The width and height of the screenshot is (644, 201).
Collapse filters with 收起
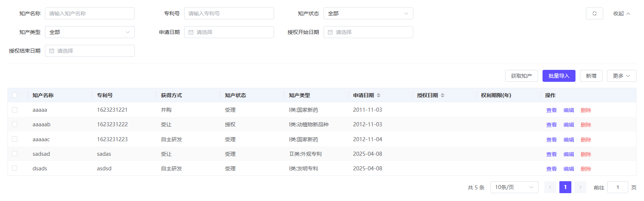click(622, 13)
